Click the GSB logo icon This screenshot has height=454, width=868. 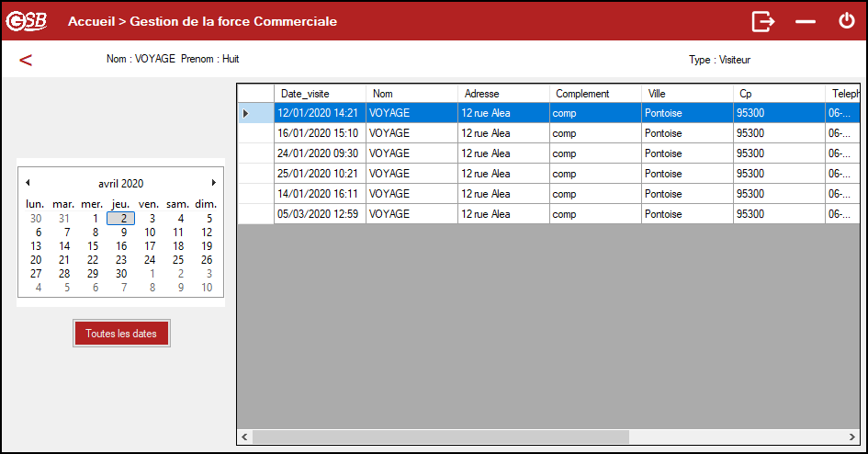click(26, 21)
